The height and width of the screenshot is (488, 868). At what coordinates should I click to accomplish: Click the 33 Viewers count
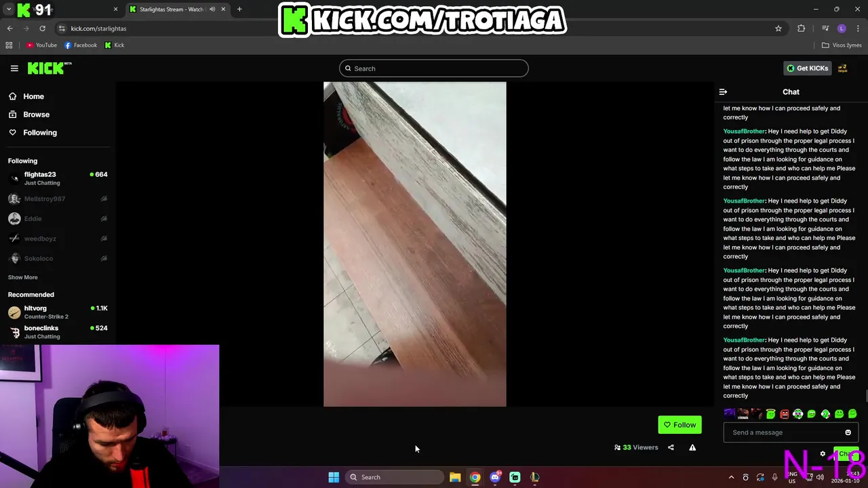coord(636,447)
